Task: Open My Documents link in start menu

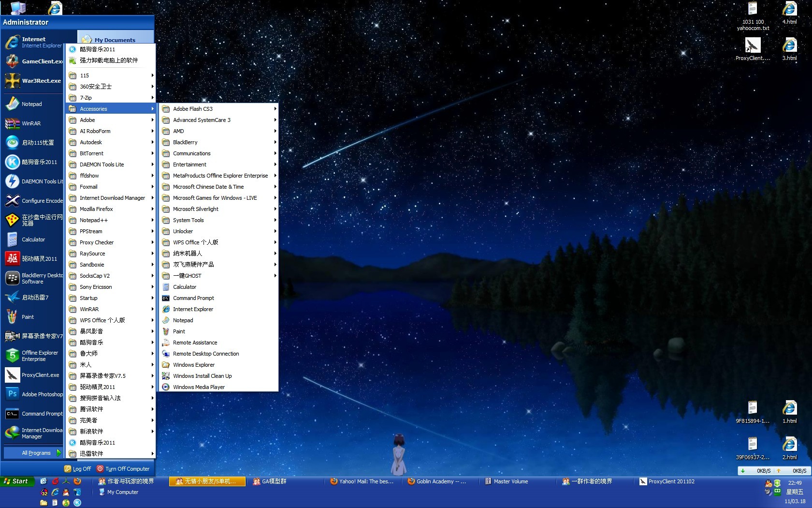Action: [115, 40]
